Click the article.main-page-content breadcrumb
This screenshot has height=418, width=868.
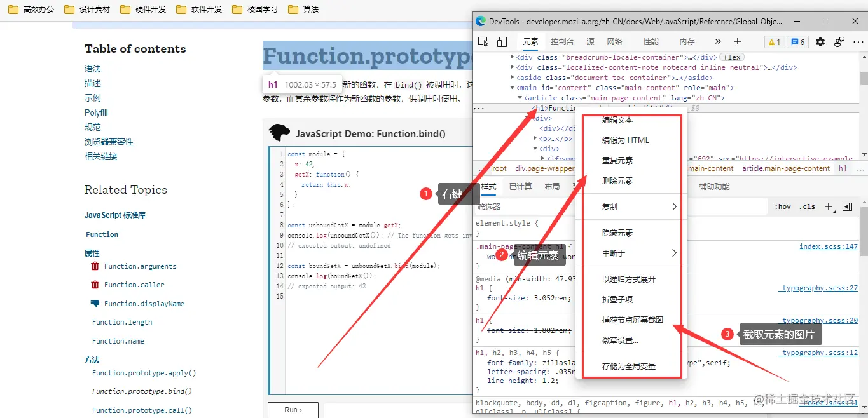(786, 168)
